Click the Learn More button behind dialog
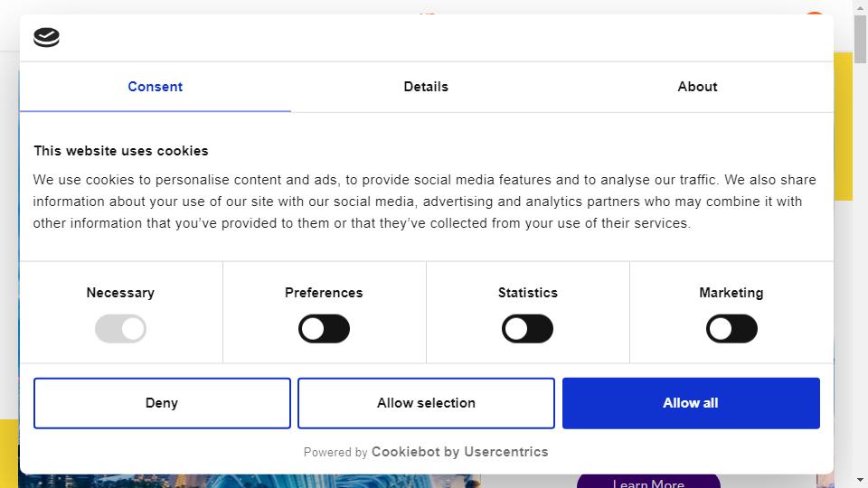The width and height of the screenshot is (868, 488). click(x=648, y=482)
